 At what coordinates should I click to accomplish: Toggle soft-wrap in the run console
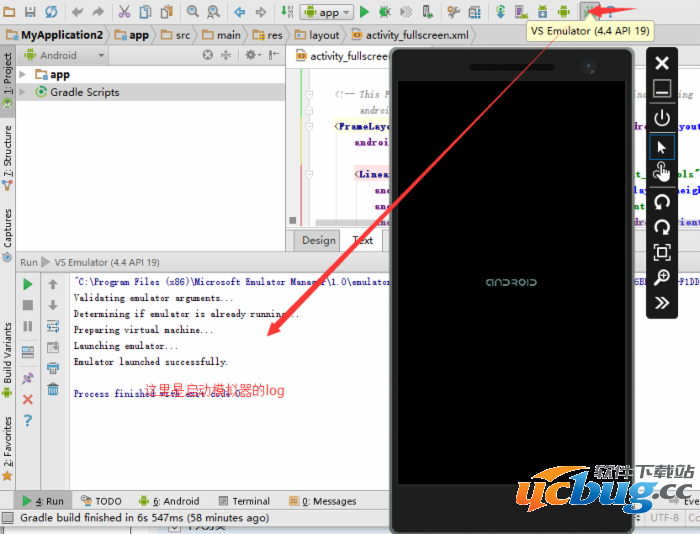[53, 326]
